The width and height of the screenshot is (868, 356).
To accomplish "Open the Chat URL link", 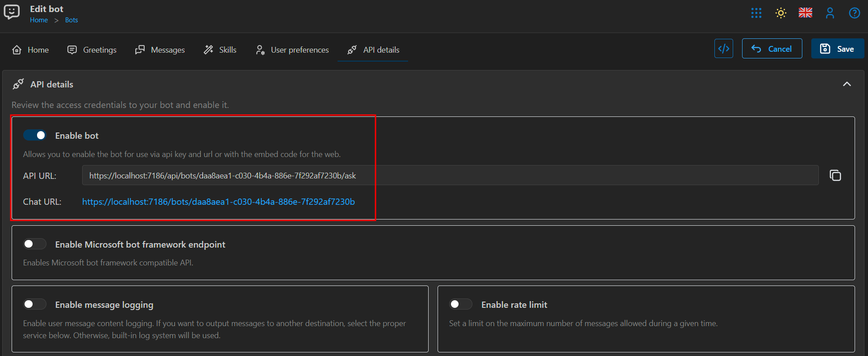I will 218,202.
